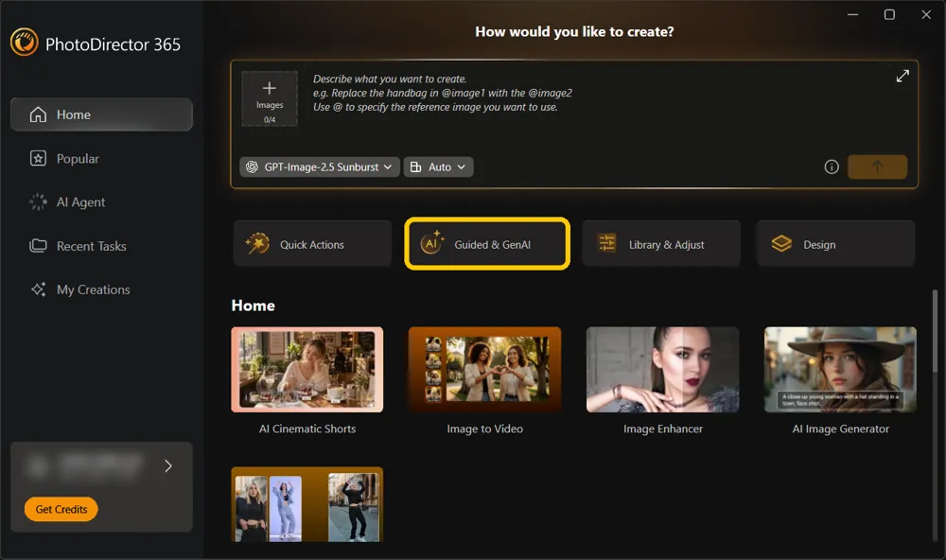The width and height of the screenshot is (946, 560).
Task: Select the Library & Adjust tab
Action: (661, 244)
